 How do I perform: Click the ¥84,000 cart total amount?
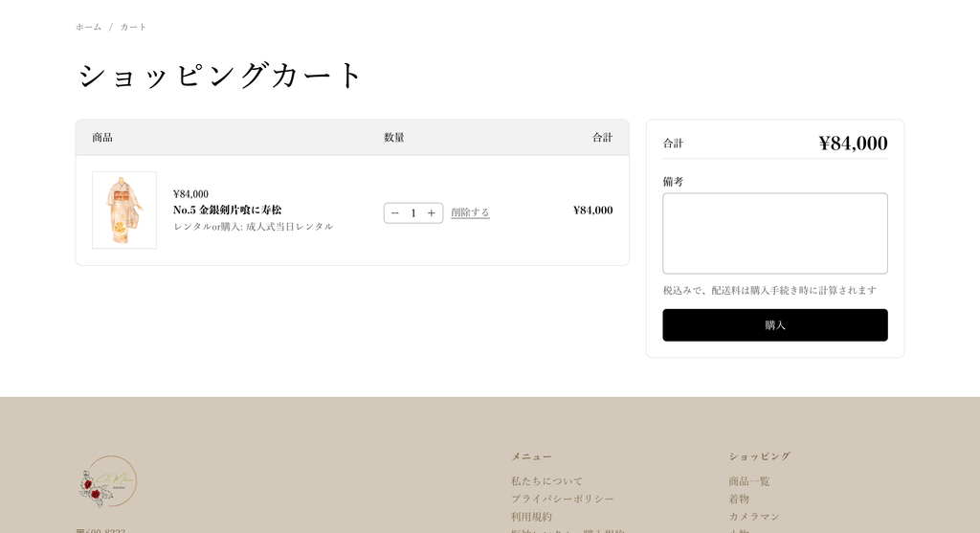853,144
